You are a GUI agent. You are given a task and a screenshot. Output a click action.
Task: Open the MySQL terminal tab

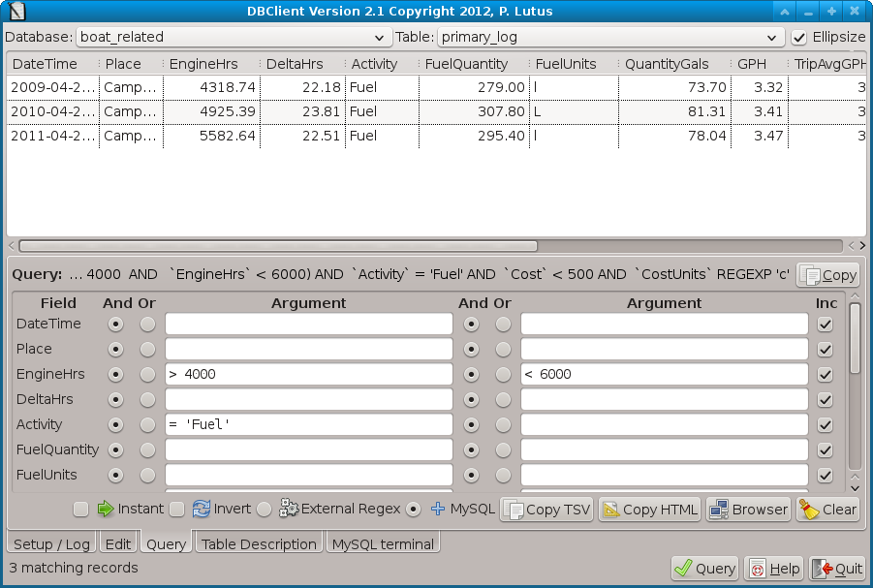[383, 544]
